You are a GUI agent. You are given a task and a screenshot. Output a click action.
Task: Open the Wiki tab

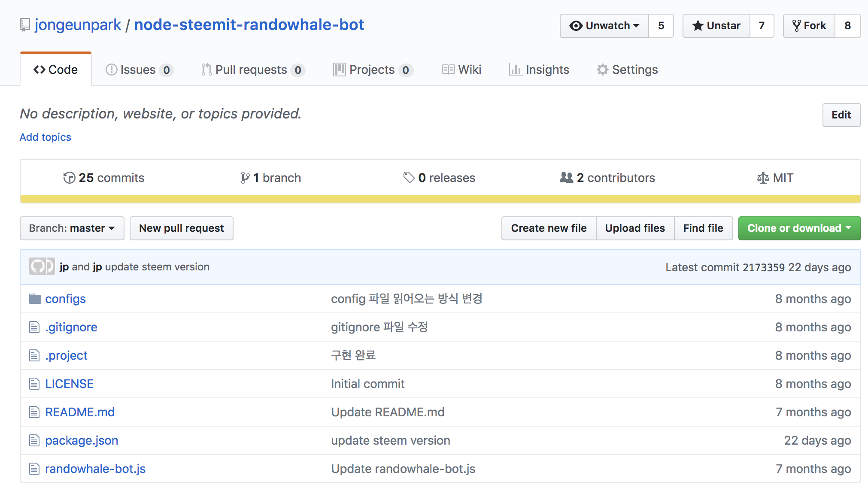(x=462, y=70)
